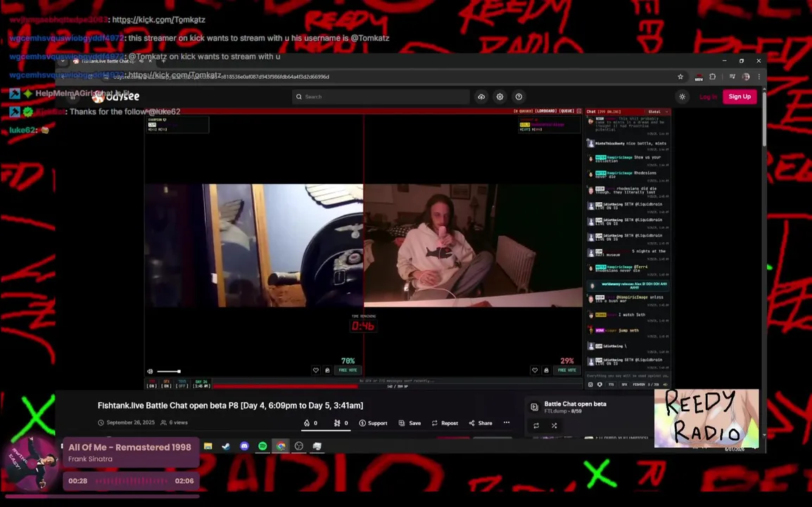Open the three-dot more options menu
Viewport: 812px width, 507px height.
pyautogui.click(x=507, y=423)
